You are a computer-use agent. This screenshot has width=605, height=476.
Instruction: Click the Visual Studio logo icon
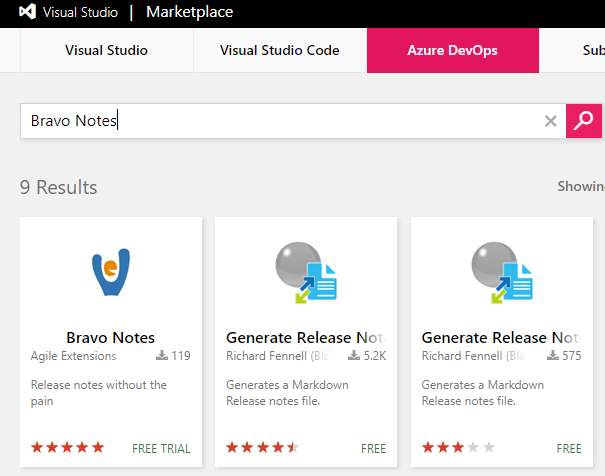pyautogui.click(x=27, y=12)
